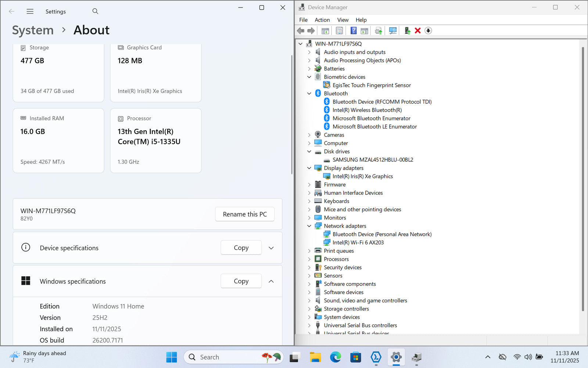Collapse the Bluetooth category in device tree

pos(309,93)
